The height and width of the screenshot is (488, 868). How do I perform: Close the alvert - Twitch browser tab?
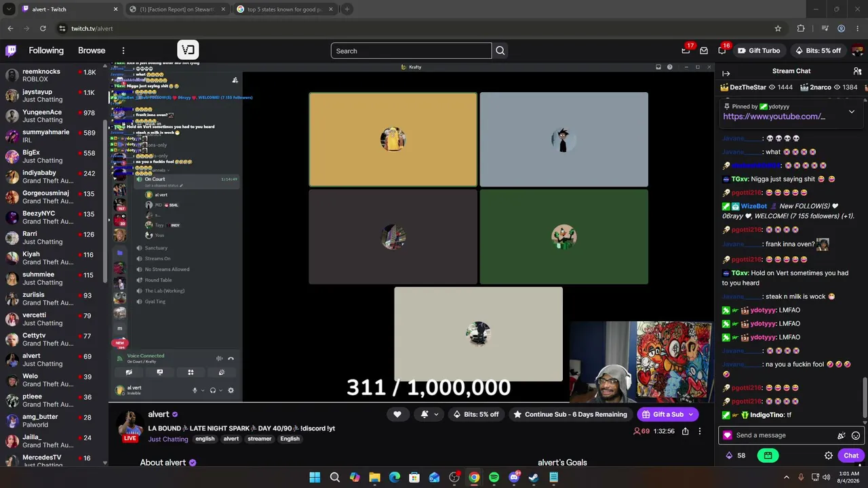(x=115, y=9)
